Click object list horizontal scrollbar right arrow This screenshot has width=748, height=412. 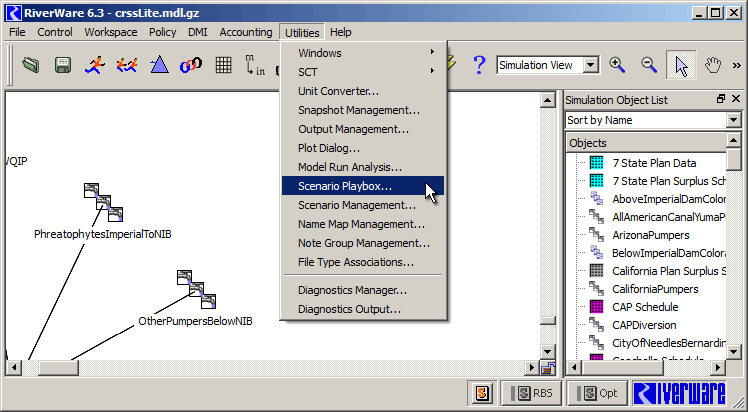click(718, 368)
